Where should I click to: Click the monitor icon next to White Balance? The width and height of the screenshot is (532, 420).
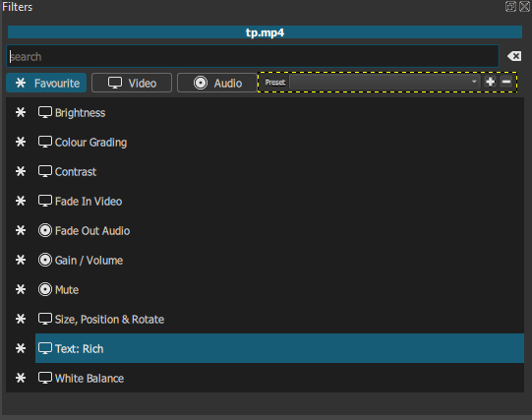45,378
